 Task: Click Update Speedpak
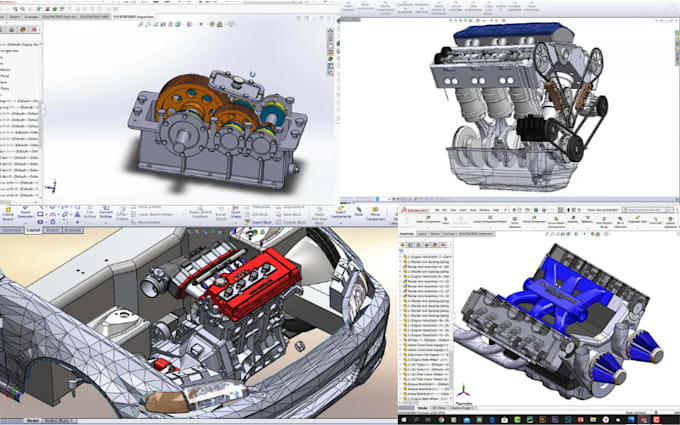coord(670,222)
